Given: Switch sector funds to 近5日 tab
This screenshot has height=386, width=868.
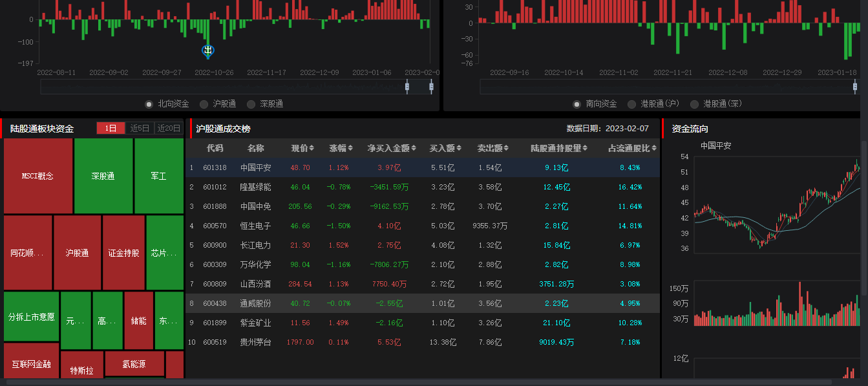Looking at the screenshot, I should click(x=140, y=128).
